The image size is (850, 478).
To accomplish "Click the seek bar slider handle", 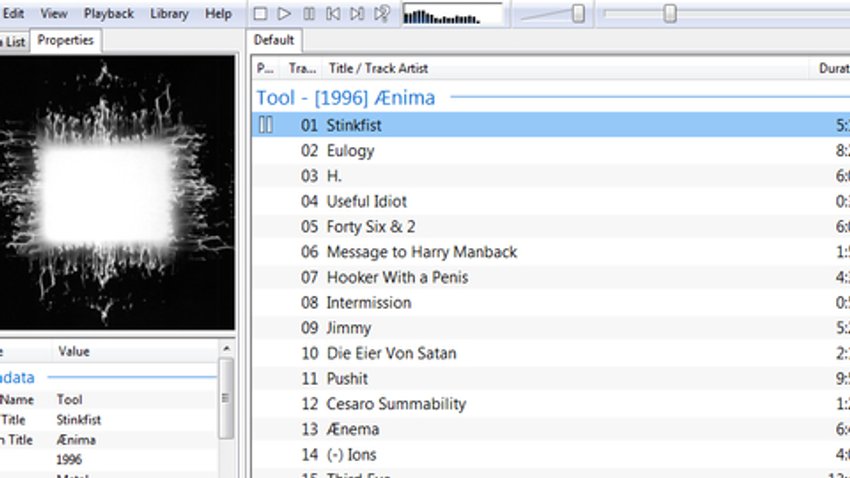I will pos(670,14).
